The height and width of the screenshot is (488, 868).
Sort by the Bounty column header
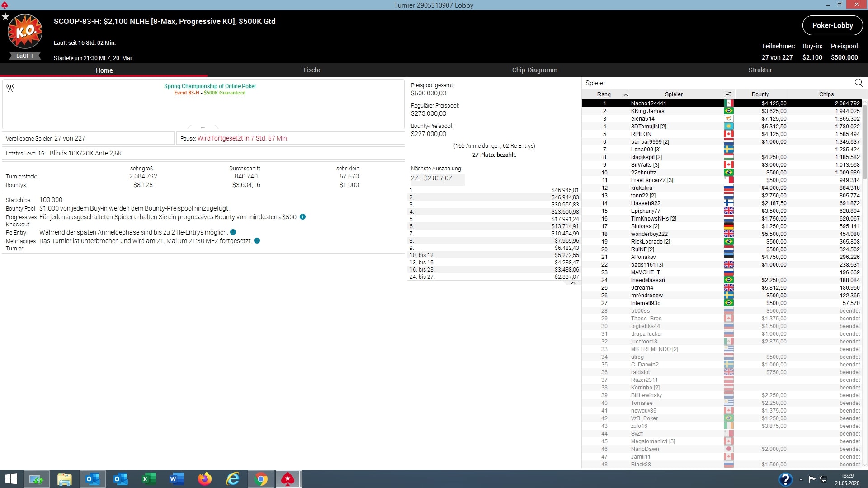[760, 94]
